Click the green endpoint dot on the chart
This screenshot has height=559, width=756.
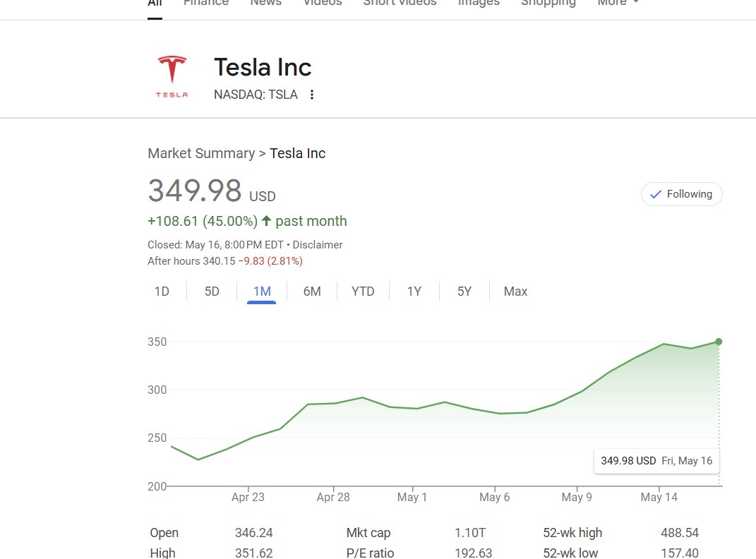[719, 342]
